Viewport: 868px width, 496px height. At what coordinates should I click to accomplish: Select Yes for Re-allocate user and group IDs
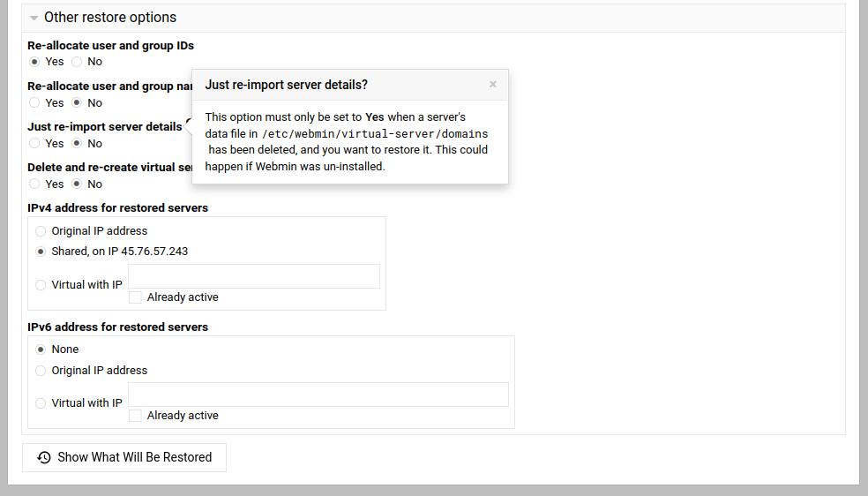[34, 62]
